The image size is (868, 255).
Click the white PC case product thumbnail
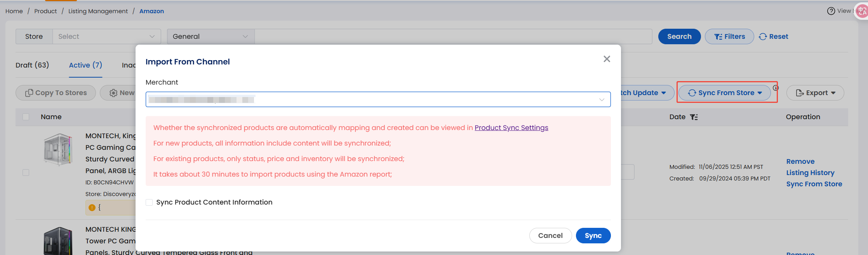[58, 149]
